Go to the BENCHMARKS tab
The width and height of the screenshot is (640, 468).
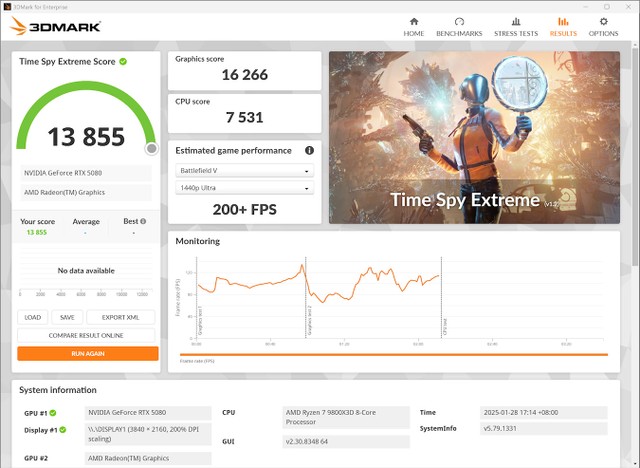coord(459,27)
